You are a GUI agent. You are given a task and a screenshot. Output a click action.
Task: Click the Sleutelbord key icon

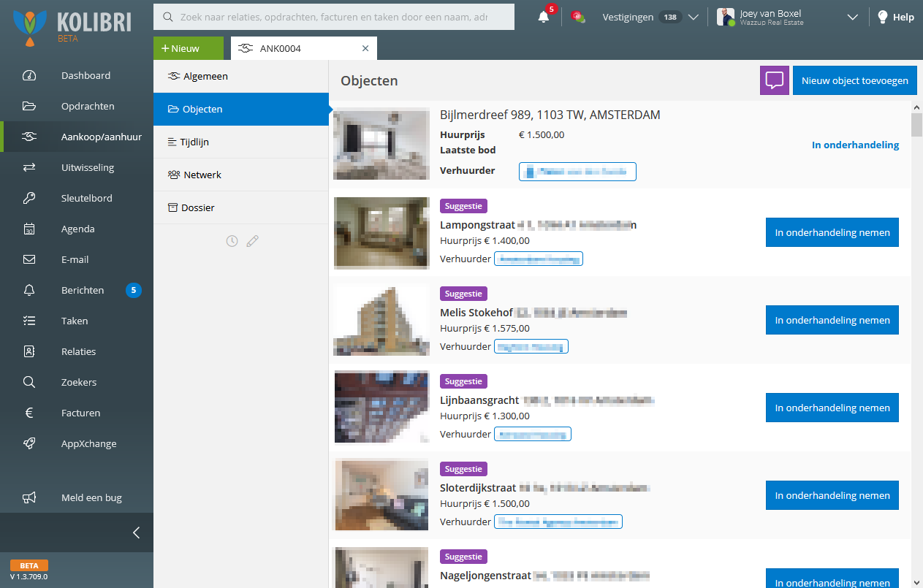[29, 198]
